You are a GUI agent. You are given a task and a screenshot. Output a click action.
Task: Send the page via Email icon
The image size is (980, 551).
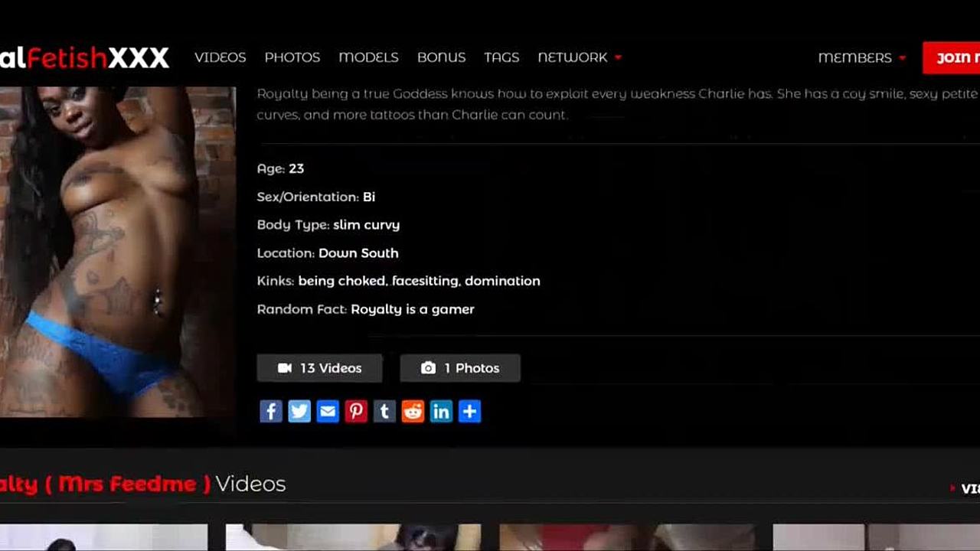coord(328,412)
